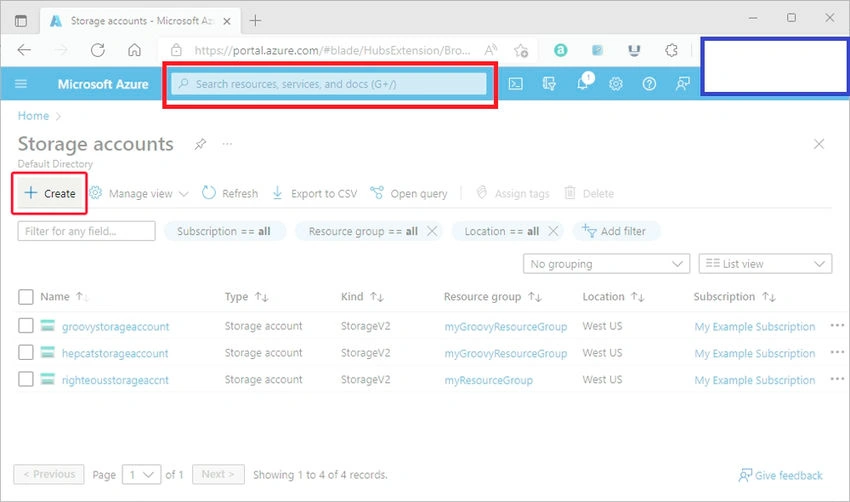Export the list to CSV

[x=314, y=194]
